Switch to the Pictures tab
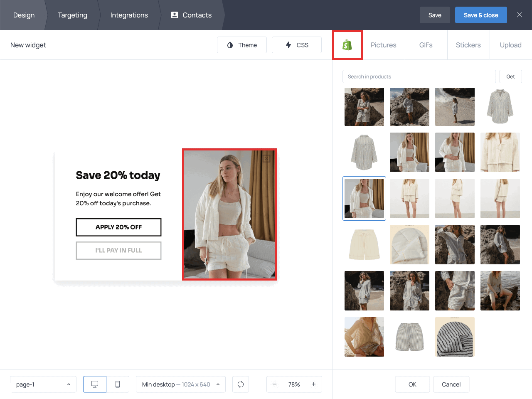532x399 pixels. point(383,44)
